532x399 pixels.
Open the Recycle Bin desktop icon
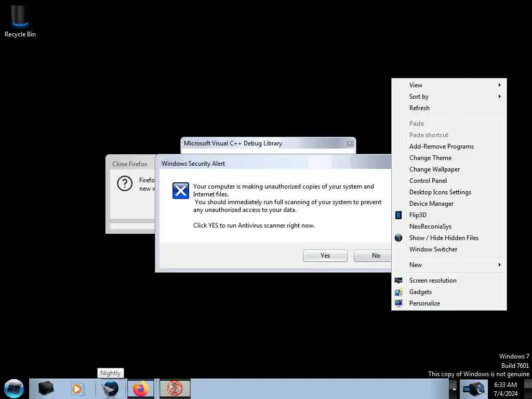(x=20, y=20)
